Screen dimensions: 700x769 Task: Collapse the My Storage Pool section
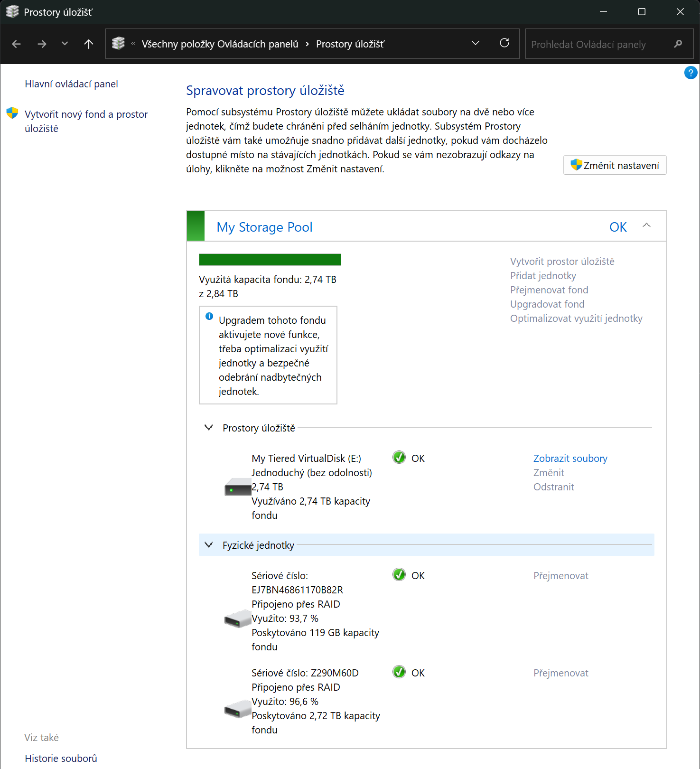click(646, 225)
